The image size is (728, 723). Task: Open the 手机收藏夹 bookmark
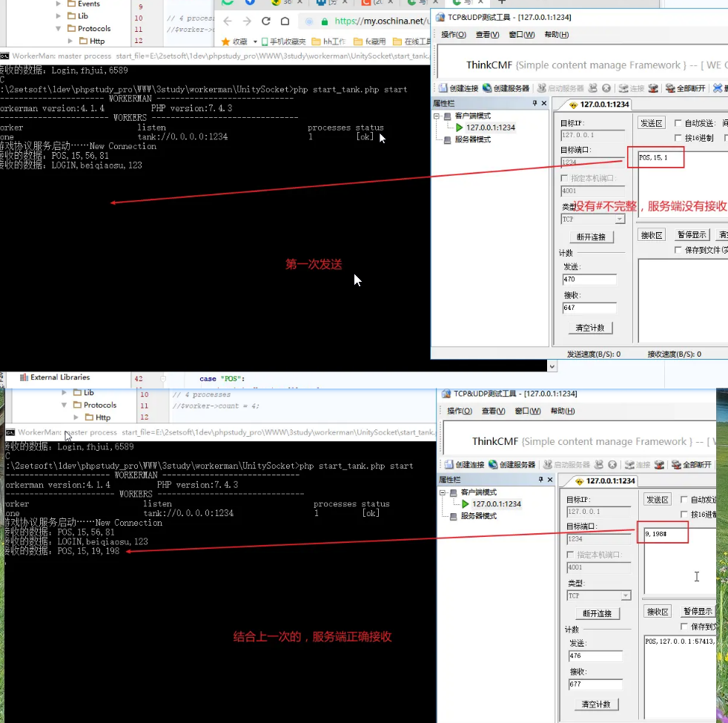[x=284, y=42]
